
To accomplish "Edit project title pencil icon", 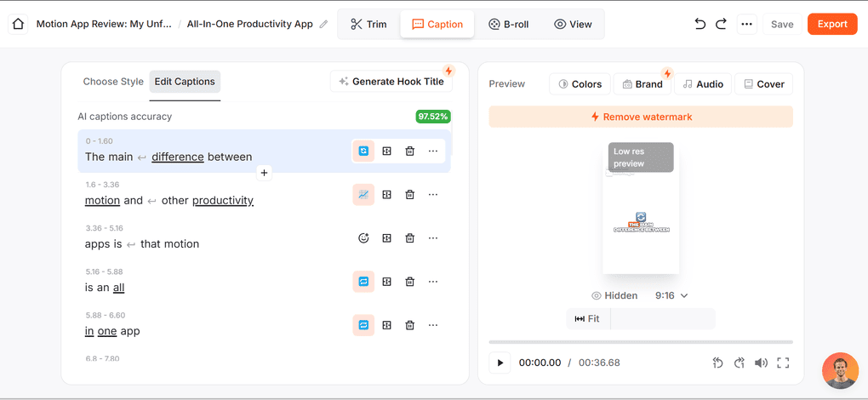I will click(324, 25).
